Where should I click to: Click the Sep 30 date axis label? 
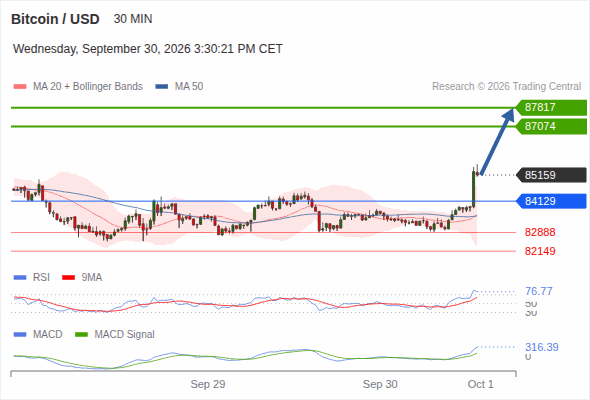coord(380,384)
